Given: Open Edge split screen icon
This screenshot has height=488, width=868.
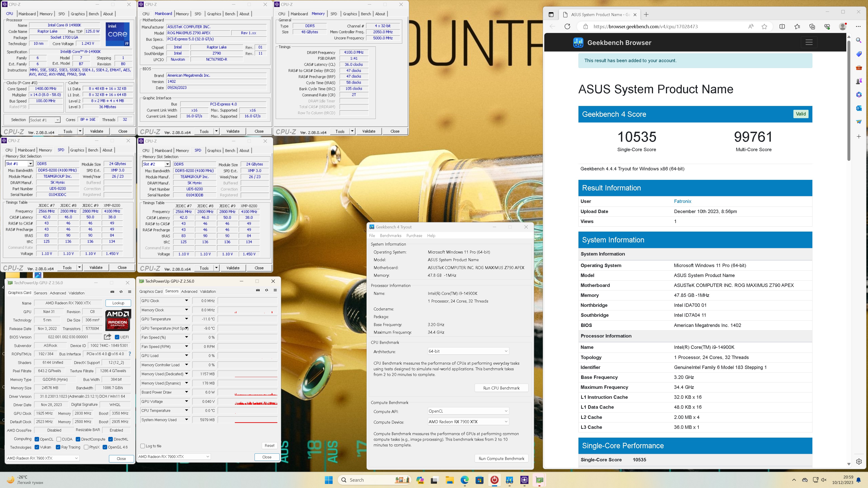Looking at the screenshot, I should click(x=782, y=27).
